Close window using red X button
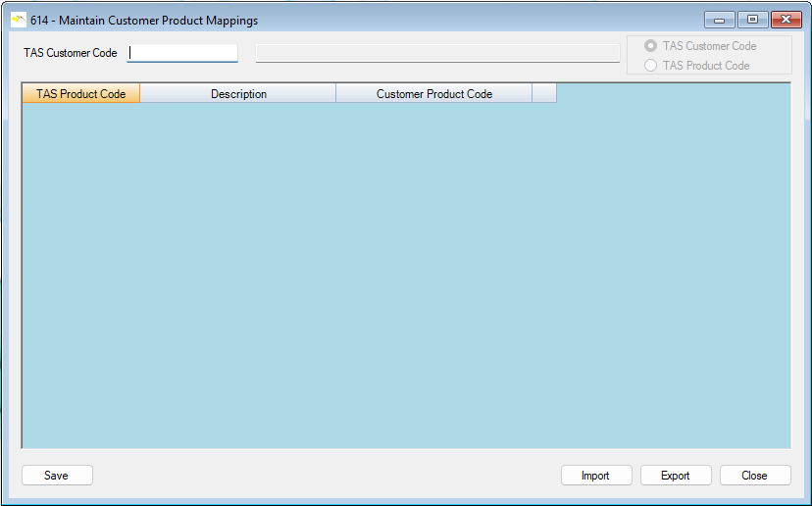The width and height of the screenshot is (812, 506). point(786,20)
